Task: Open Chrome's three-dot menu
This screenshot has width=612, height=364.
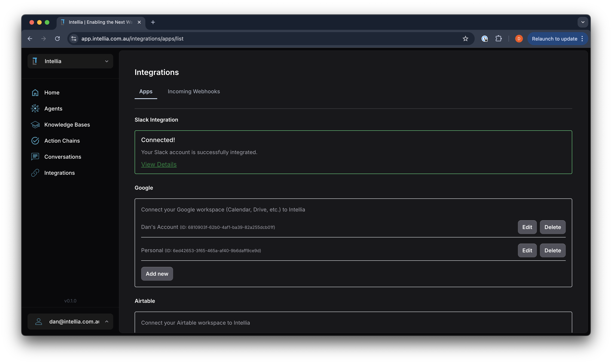Action: click(x=582, y=38)
